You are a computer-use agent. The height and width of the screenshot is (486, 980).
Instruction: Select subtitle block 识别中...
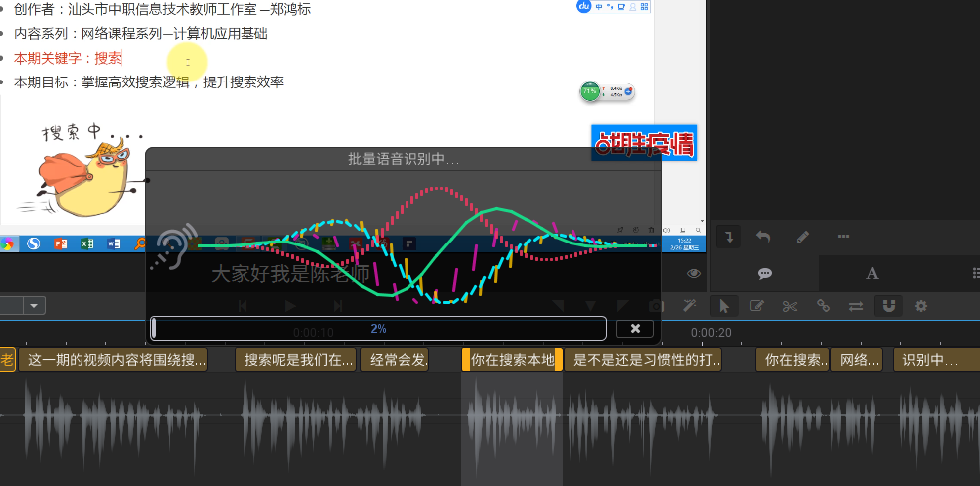[x=935, y=360]
